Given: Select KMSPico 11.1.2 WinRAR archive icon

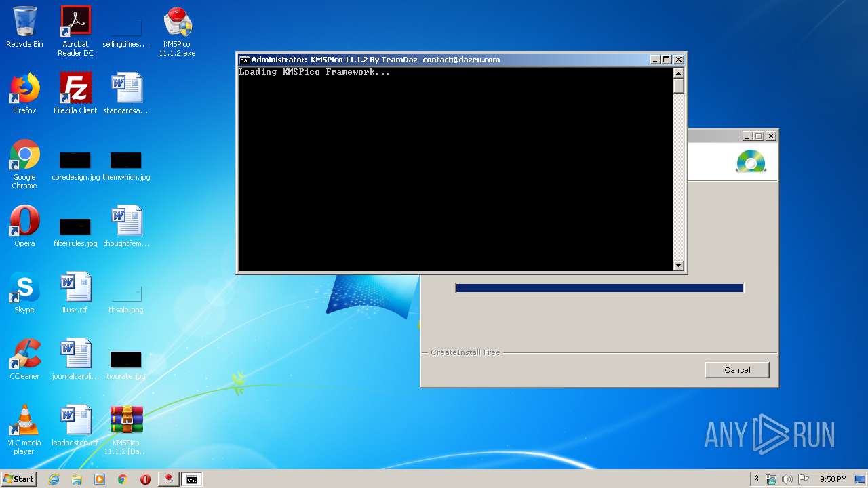Looking at the screenshot, I should 126,430.
